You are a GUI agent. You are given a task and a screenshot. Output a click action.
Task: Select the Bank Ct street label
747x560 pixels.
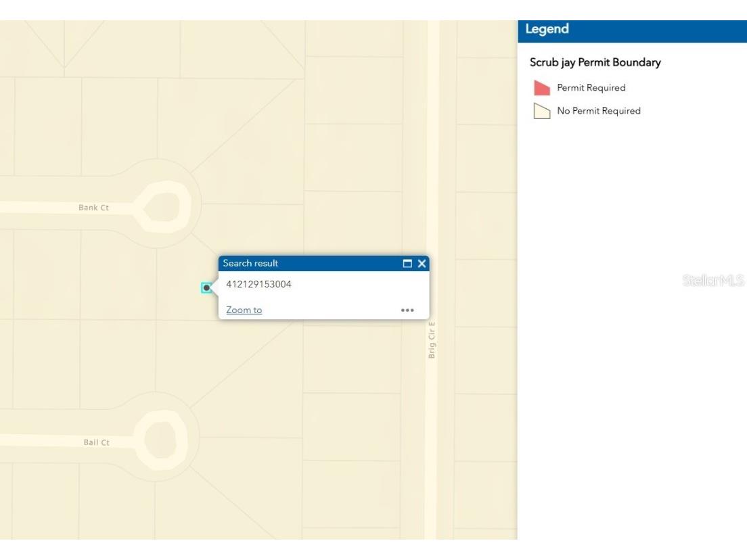(x=93, y=208)
